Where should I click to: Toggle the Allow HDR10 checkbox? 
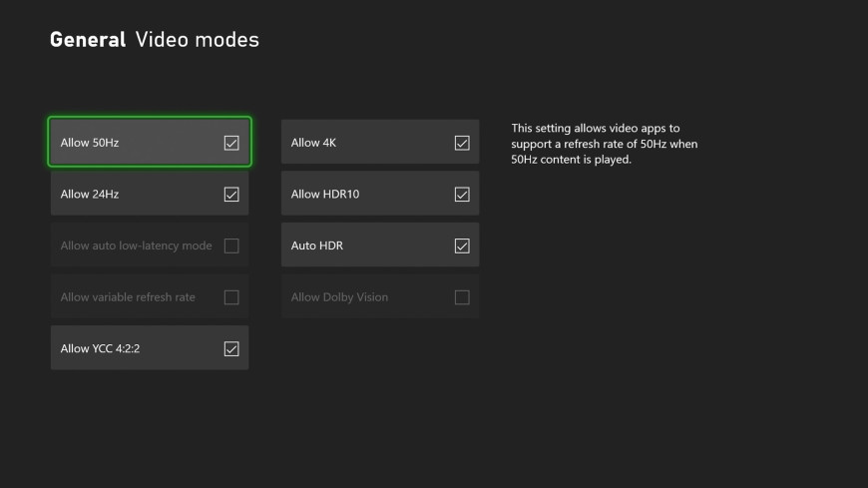click(x=462, y=195)
